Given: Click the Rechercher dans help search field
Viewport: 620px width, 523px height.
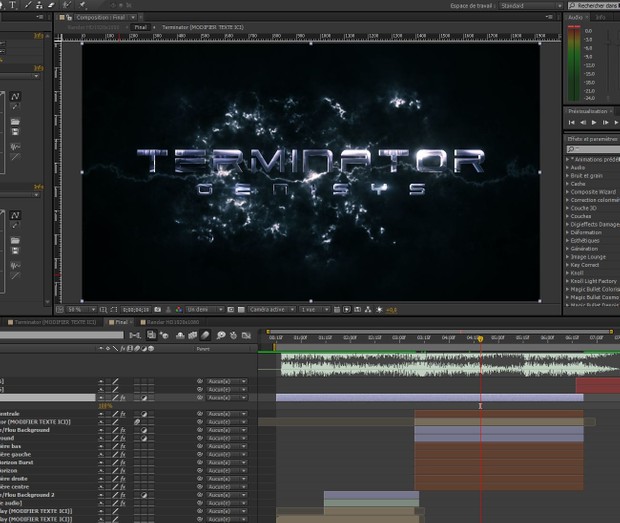Looking at the screenshot, I should pyautogui.click(x=594, y=6).
